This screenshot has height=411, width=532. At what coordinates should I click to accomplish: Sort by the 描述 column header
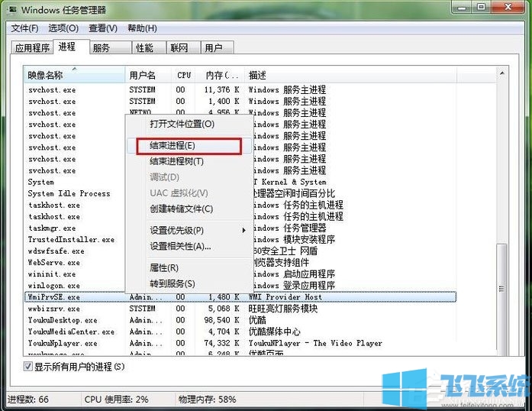pyautogui.click(x=350, y=75)
